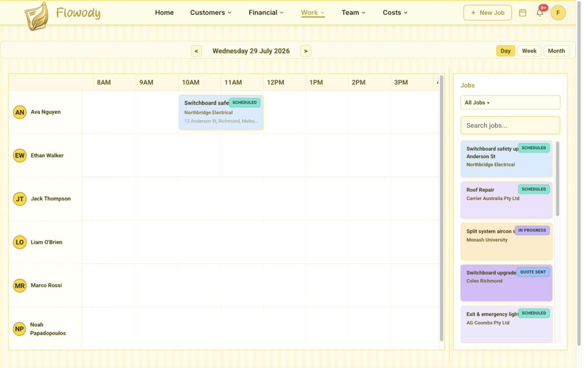Open the calendar icon in the header
The width and height of the screenshot is (588, 368).
523,13
